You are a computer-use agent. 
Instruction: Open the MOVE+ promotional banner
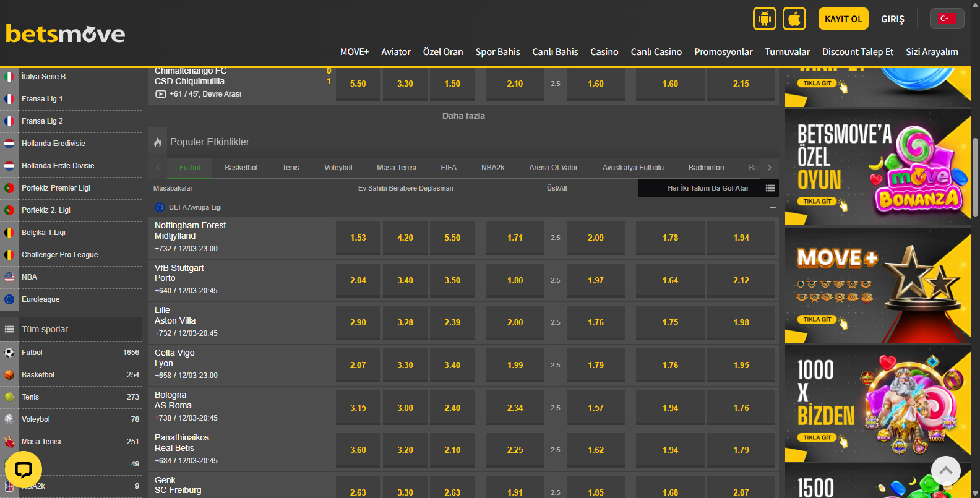tap(877, 286)
